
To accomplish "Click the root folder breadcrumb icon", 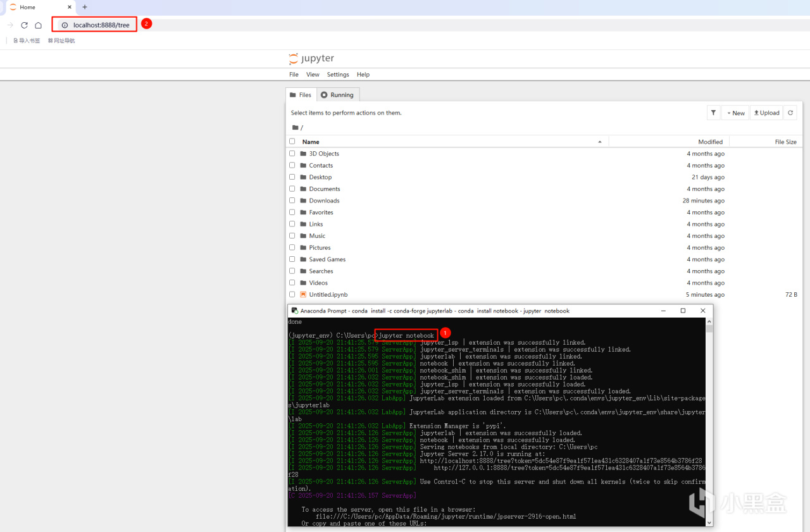I will [295, 127].
